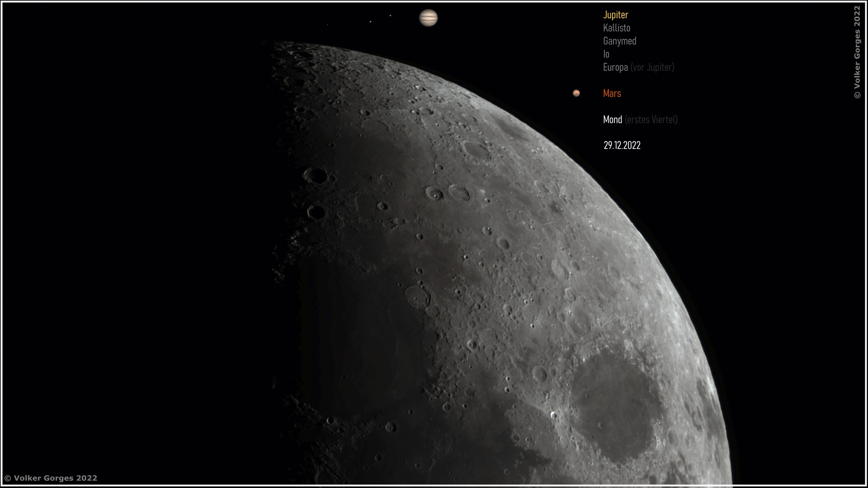Click the orange Mars label
The image size is (868, 488).
tap(612, 94)
